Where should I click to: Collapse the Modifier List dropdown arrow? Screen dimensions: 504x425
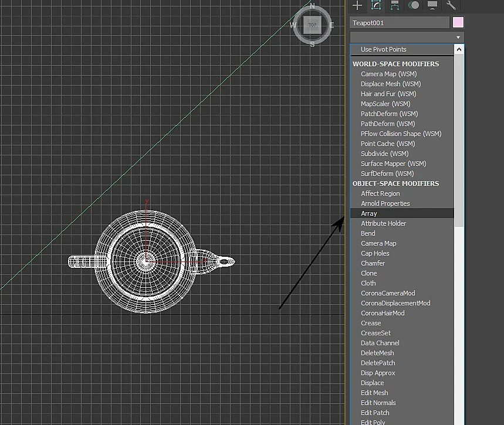pyautogui.click(x=458, y=38)
